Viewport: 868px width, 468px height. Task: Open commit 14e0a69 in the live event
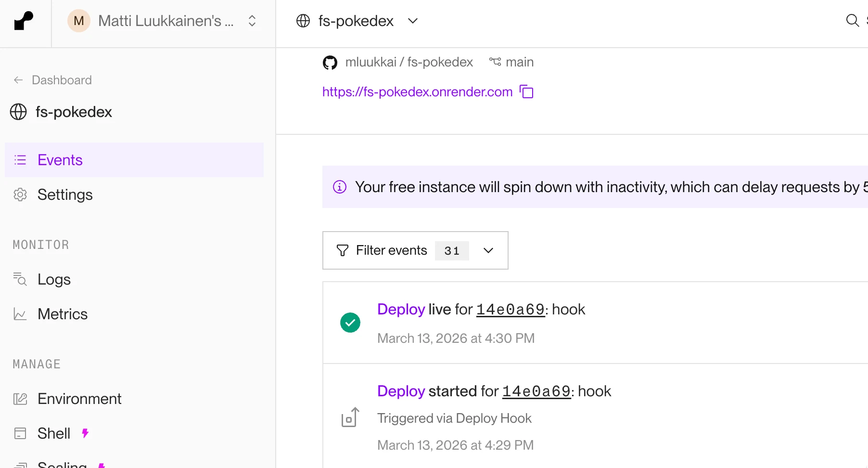point(510,309)
